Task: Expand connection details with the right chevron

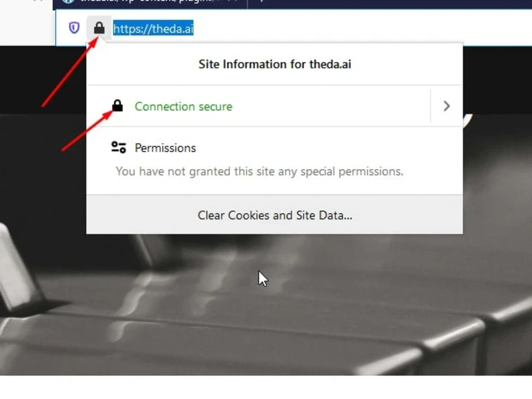Action: [446, 106]
